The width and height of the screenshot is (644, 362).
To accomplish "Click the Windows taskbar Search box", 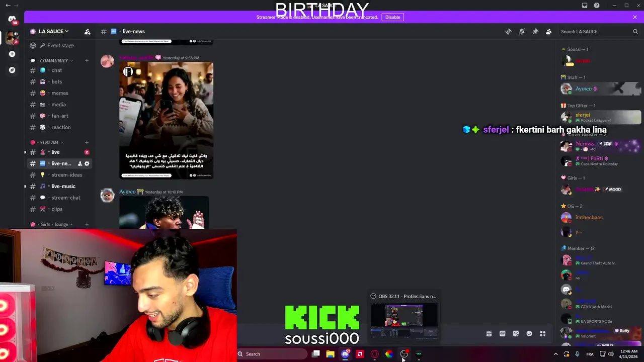I will [x=272, y=354].
